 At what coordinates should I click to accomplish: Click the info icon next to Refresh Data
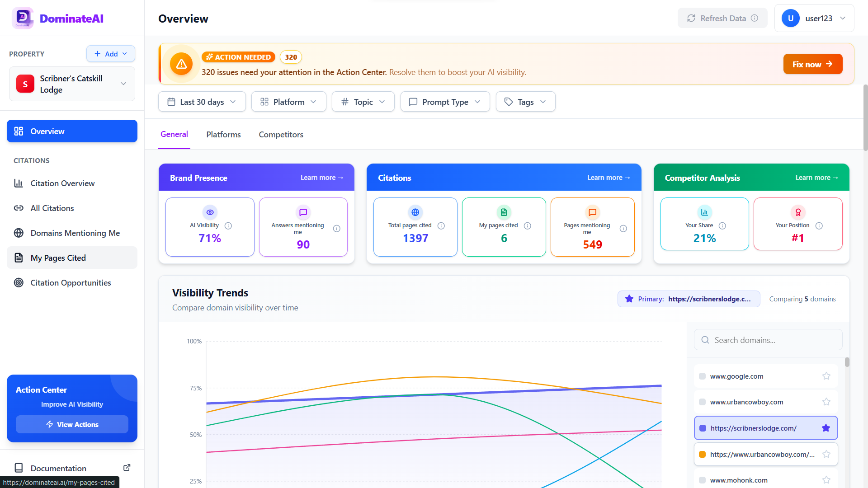pyautogui.click(x=755, y=18)
